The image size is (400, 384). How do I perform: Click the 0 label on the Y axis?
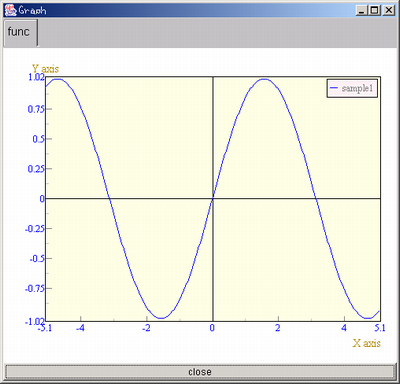pyautogui.click(x=42, y=199)
